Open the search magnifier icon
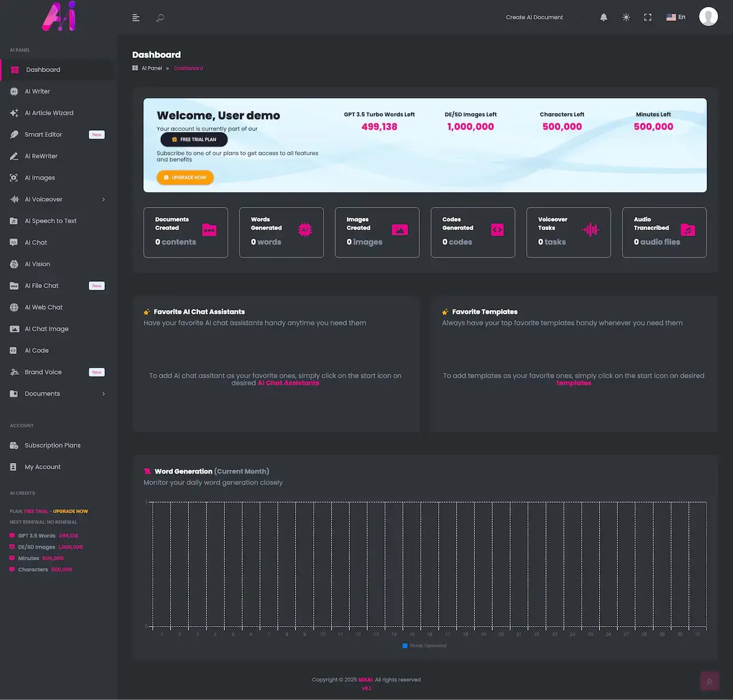733x700 pixels. pos(160,18)
